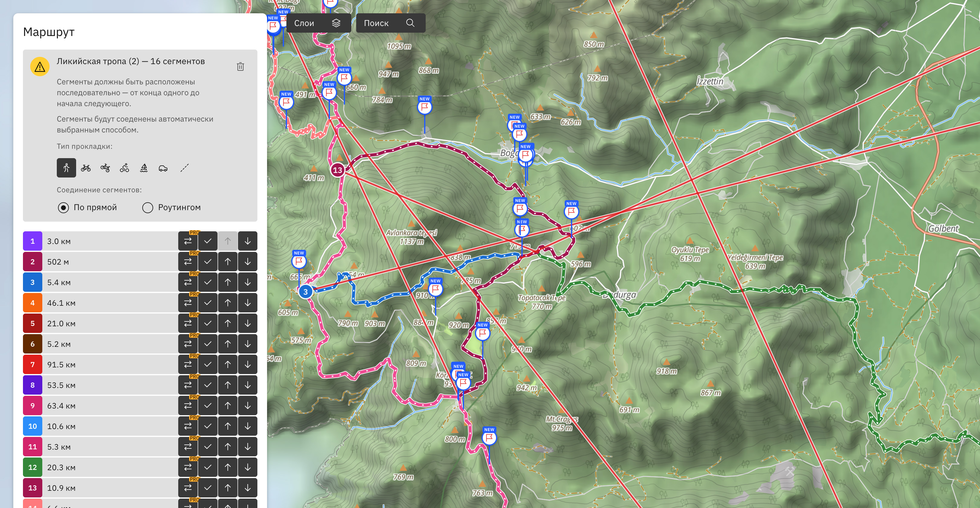The height and width of the screenshot is (508, 980).
Task: Select the 'По прямой' radio option
Action: (x=63, y=207)
